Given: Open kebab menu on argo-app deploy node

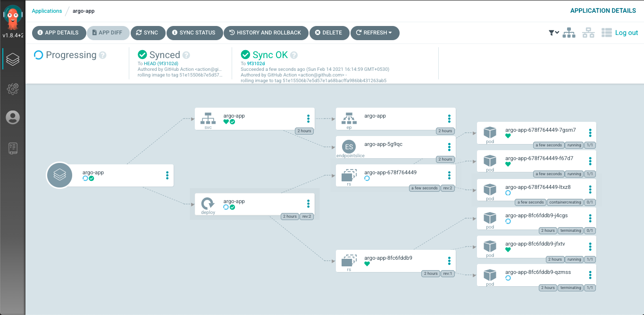Looking at the screenshot, I should click(x=308, y=204).
